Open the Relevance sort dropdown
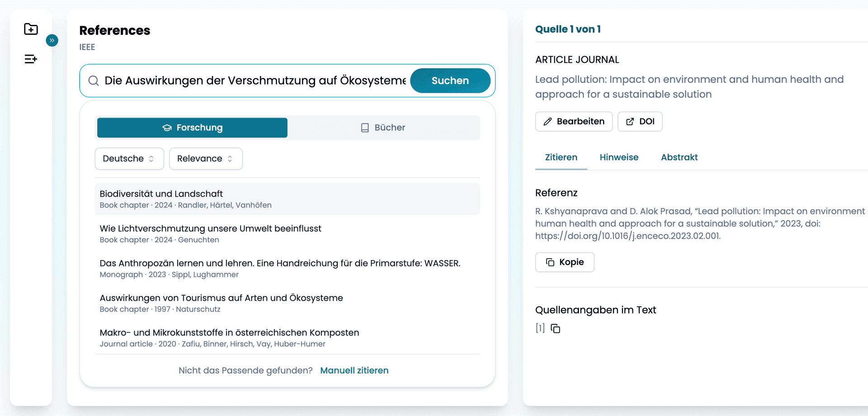This screenshot has height=416, width=868. click(206, 159)
